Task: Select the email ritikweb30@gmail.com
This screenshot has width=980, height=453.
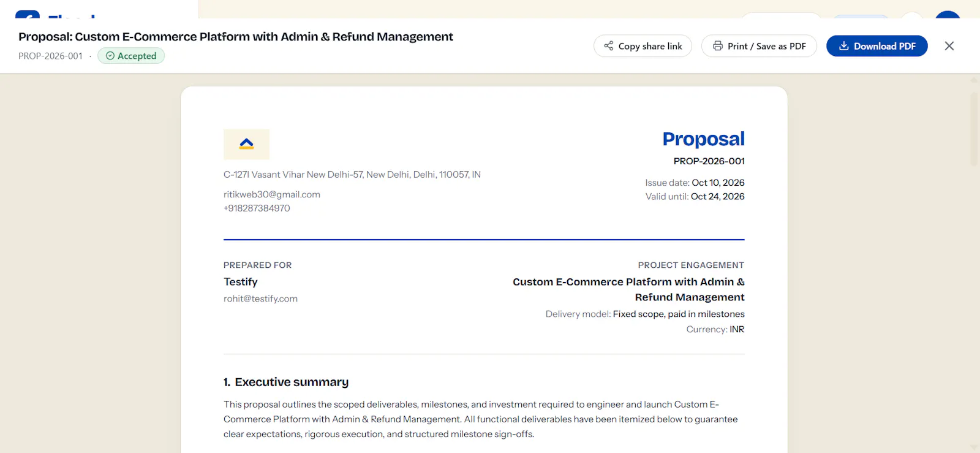Action: (x=272, y=194)
